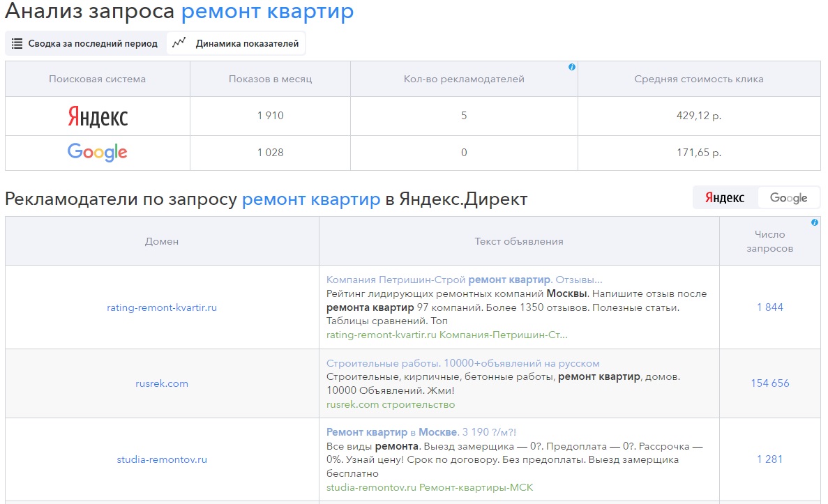Click ad text Строительные, кирпичные, бетонные работы
The height and width of the screenshot is (504, 828).
503,383
